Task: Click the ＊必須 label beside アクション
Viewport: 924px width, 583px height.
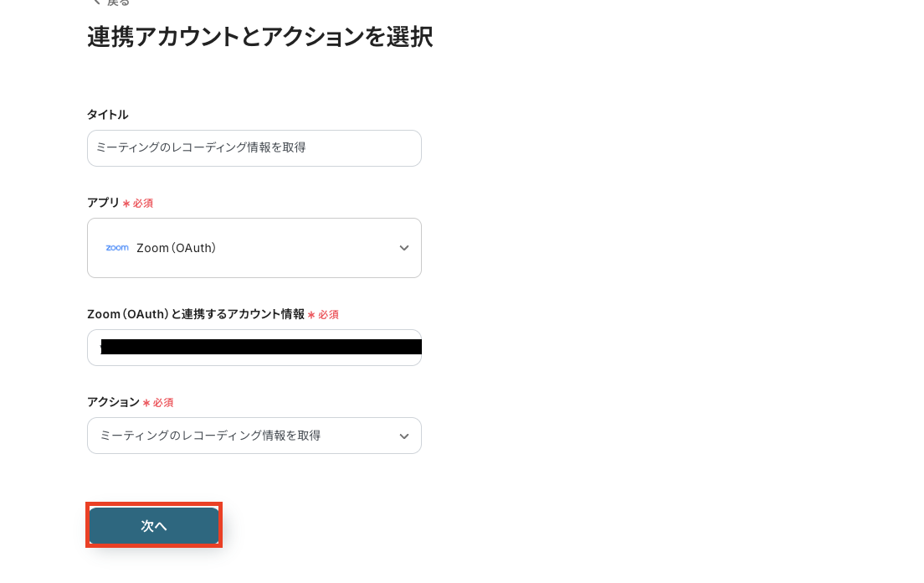Action: click(x=158, y=402)
